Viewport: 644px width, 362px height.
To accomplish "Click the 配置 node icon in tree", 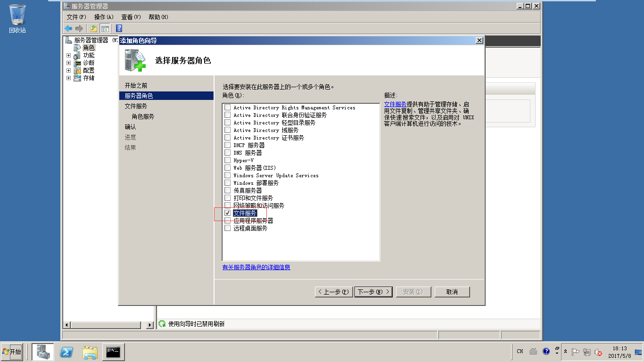I will 78,70.
